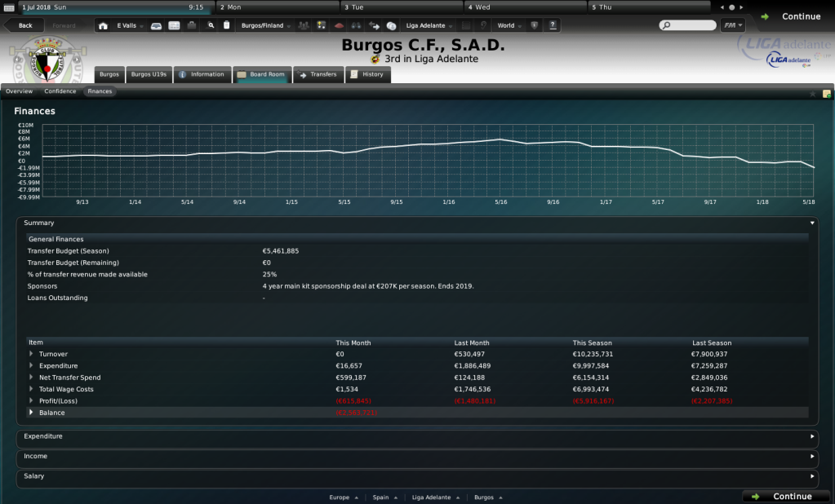
Task: Expand the Total Wage Costs row
Action: [31, 389]
